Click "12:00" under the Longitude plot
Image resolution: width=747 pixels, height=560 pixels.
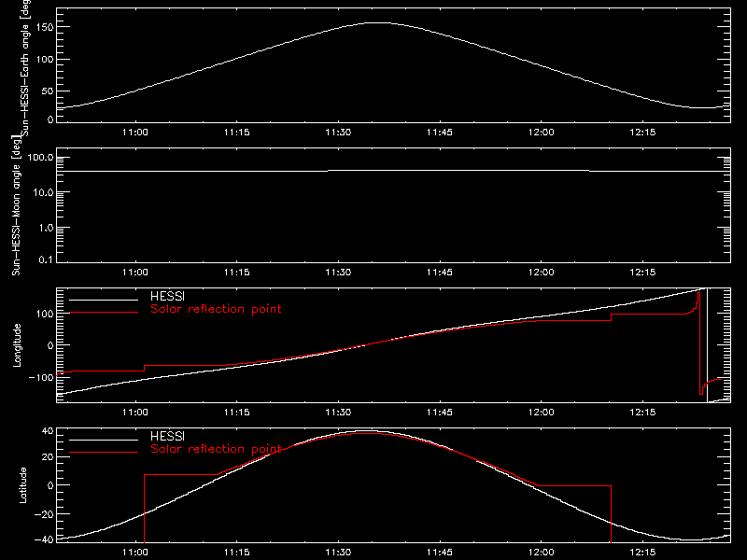(542, 413)
